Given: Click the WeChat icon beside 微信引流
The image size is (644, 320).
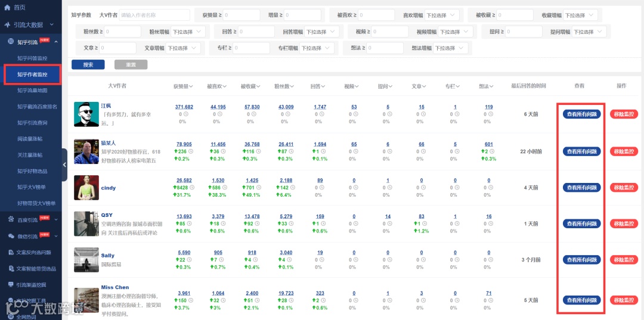Looking at the screenshot, I should point(11,237).
